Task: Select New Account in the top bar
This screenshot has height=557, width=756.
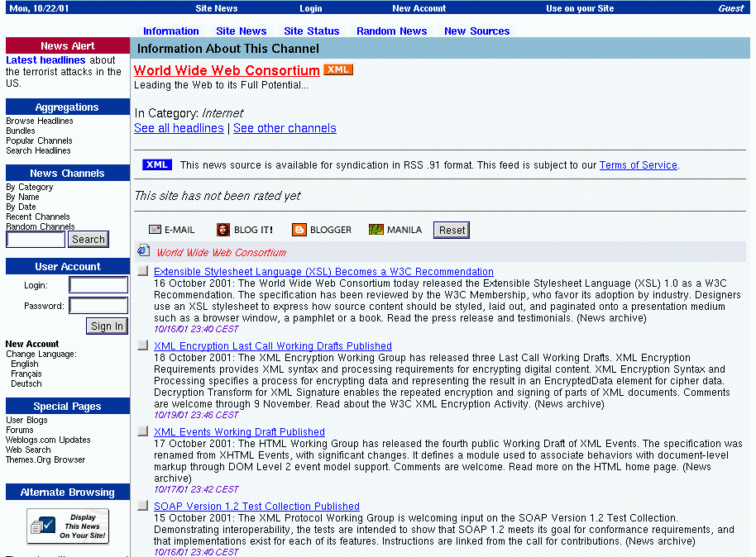Action: point(419,8)
